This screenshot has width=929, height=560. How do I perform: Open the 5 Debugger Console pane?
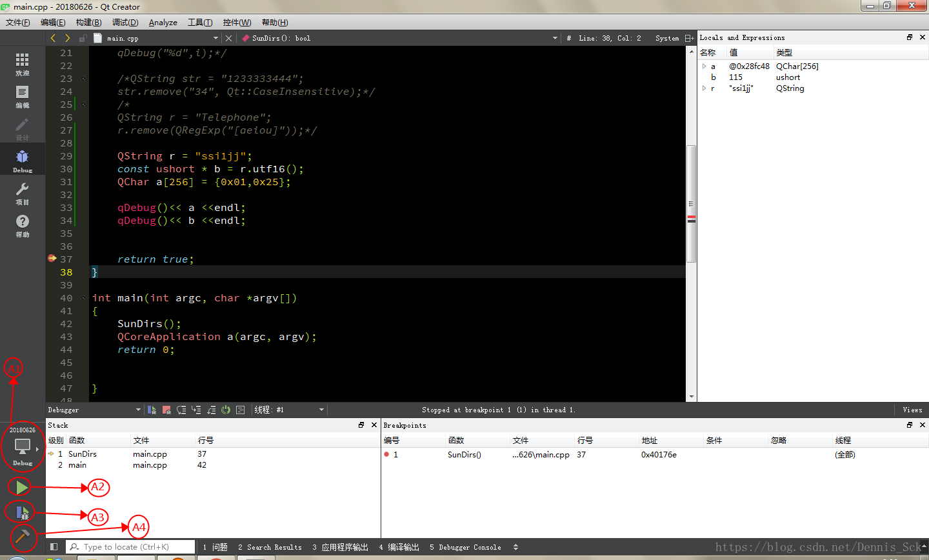click(x=465, y=547)
